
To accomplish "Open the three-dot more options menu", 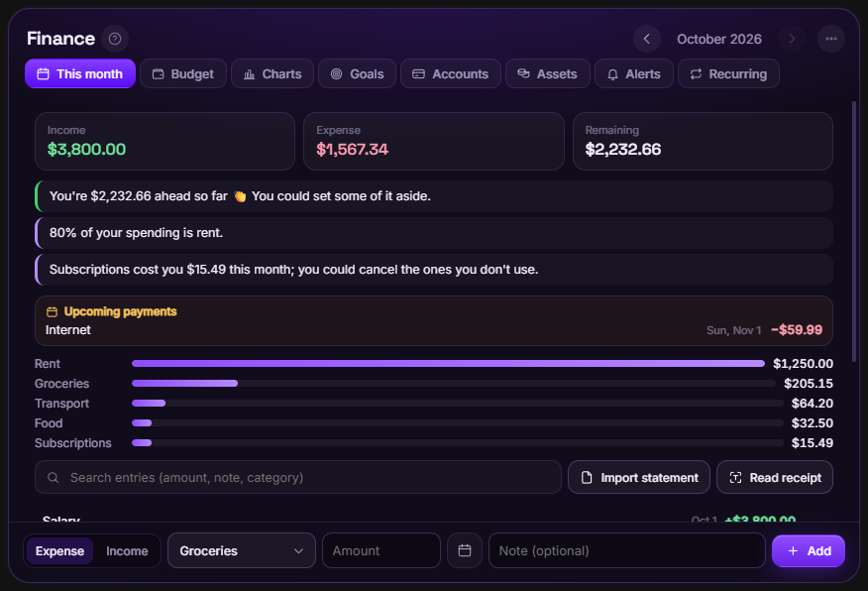I will [x=831, y=39].
